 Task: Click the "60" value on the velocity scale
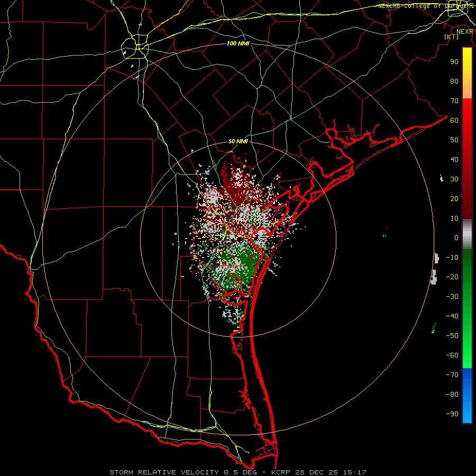point(454,121)
